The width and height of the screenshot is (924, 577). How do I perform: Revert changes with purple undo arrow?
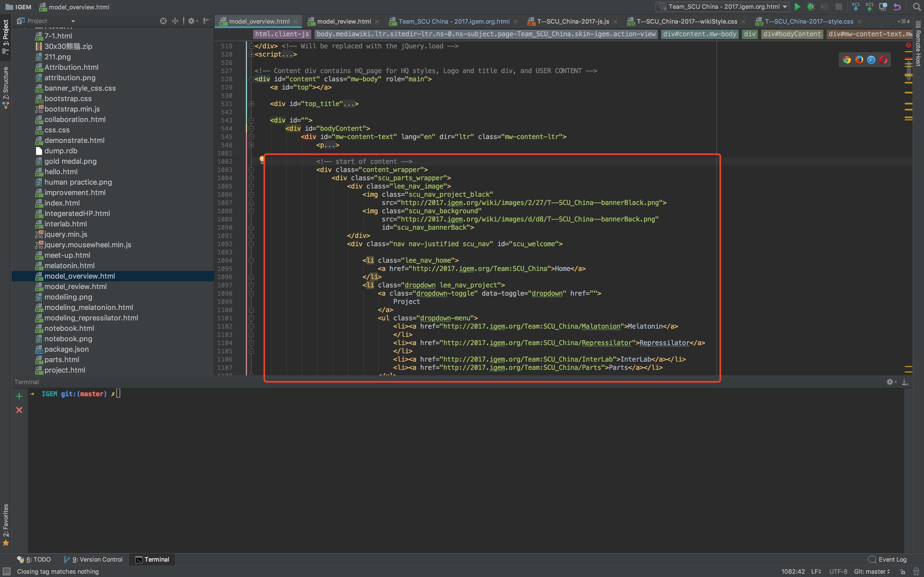897,7
